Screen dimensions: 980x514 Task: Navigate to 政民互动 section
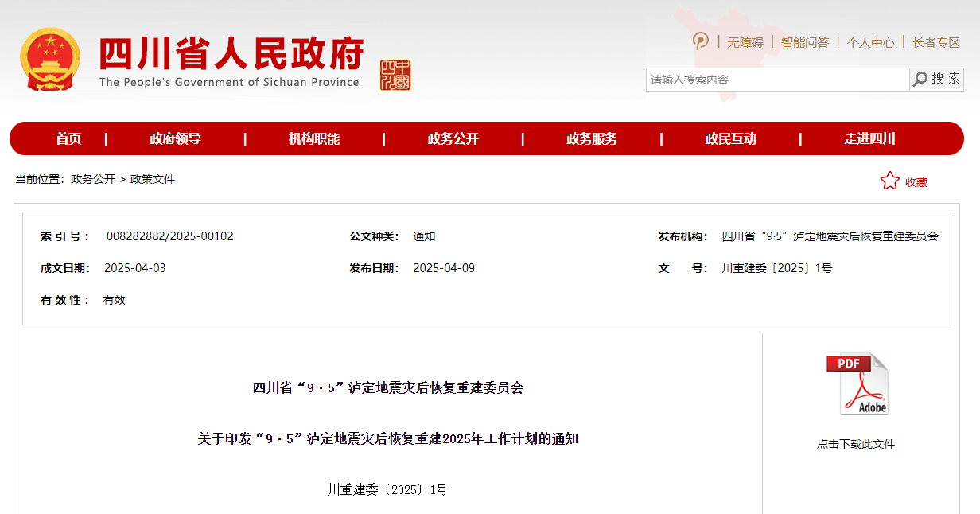[730, 139]
